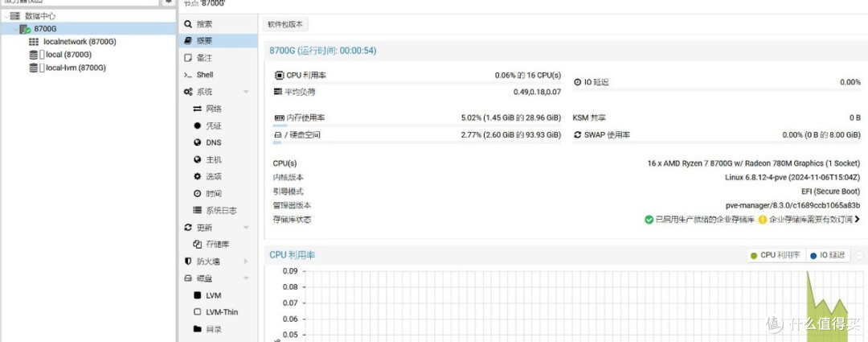868x342 pixels.
Task: Click the globe icon beside DNS
Action: click(197, 142)
